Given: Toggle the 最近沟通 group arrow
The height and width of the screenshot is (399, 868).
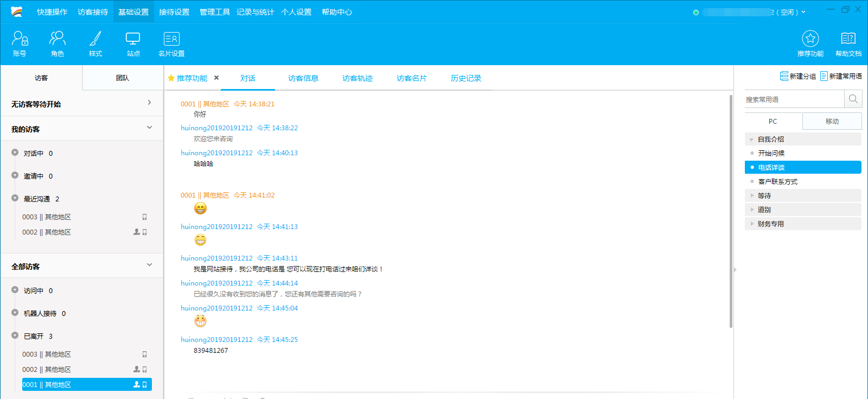Looking at the screenshot, I should coord(15,198).
